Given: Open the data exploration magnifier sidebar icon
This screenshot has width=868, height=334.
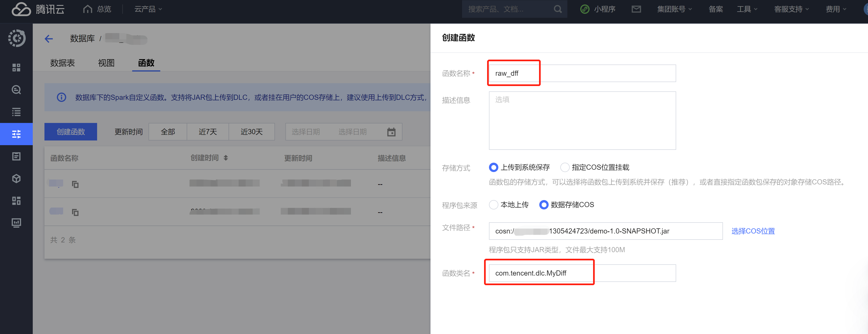Looking at the screenshot, I should 16,90.
